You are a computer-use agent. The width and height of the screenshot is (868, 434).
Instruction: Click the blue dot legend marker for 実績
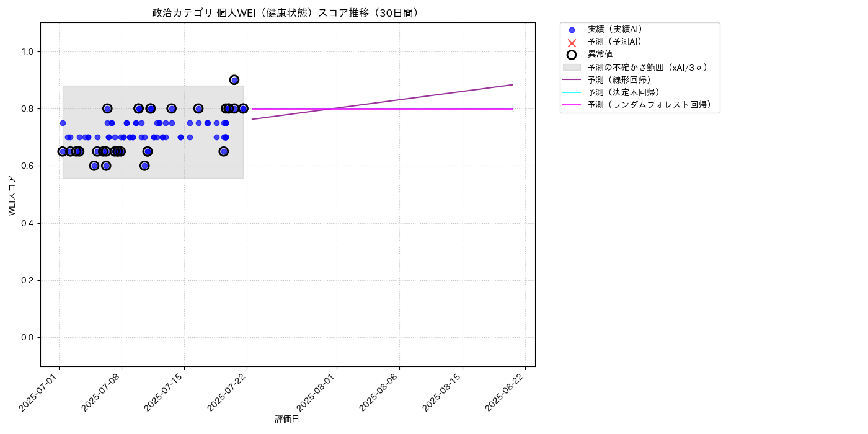click(572, 30)
